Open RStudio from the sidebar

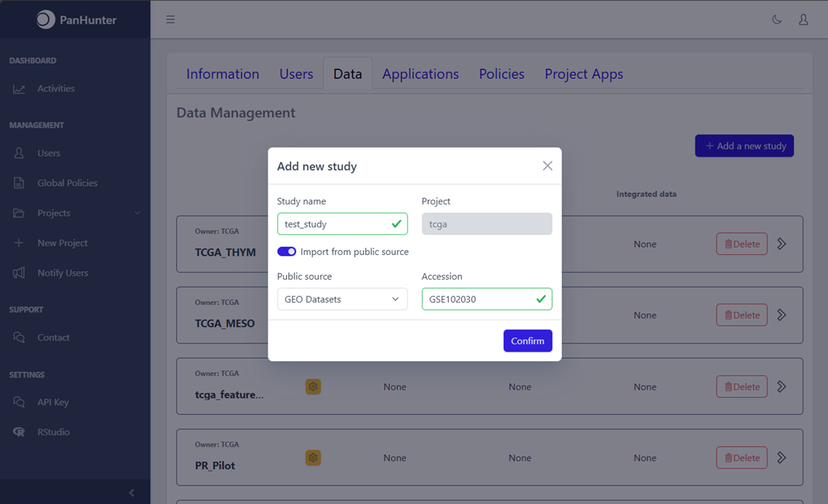[53, 432]
